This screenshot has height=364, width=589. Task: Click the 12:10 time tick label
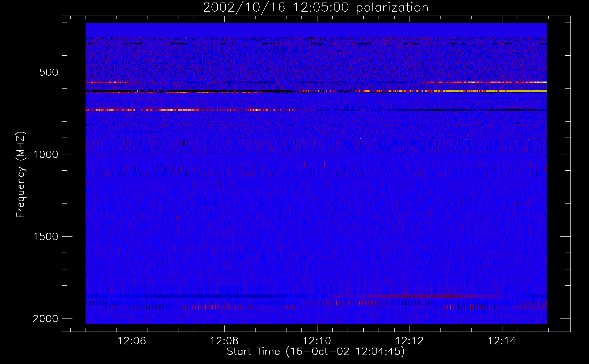(317, 341)
